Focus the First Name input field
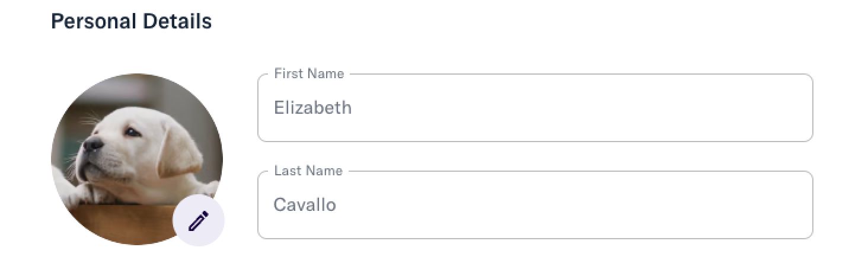This screenshot has width=868, height=276. [x=535, y=108]
